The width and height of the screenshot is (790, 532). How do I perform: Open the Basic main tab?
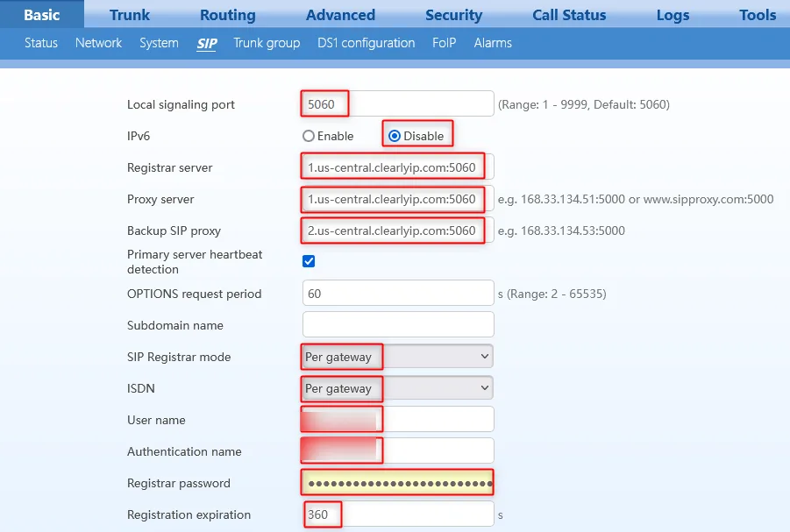point(42,15)
